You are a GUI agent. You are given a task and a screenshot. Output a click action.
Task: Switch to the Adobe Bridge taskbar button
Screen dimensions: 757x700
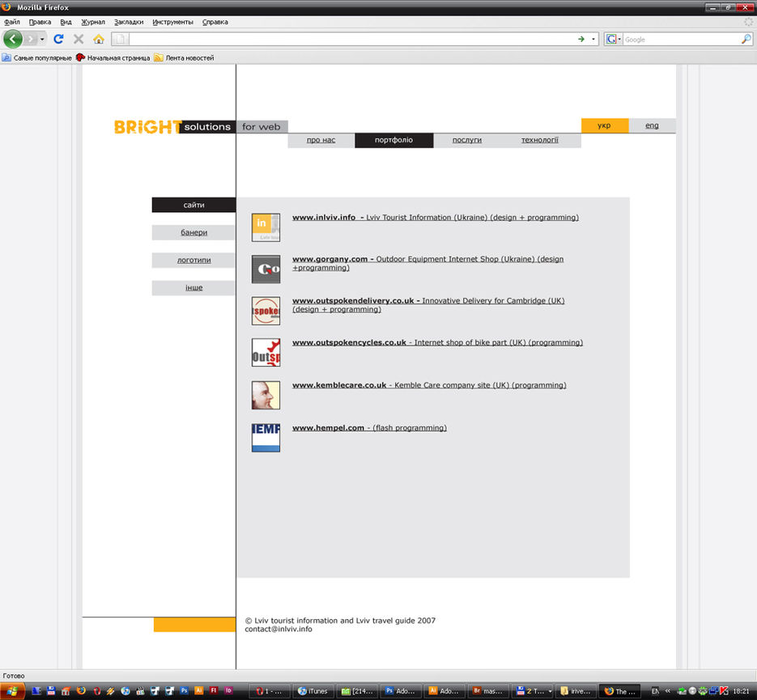(x=489, y=691)
